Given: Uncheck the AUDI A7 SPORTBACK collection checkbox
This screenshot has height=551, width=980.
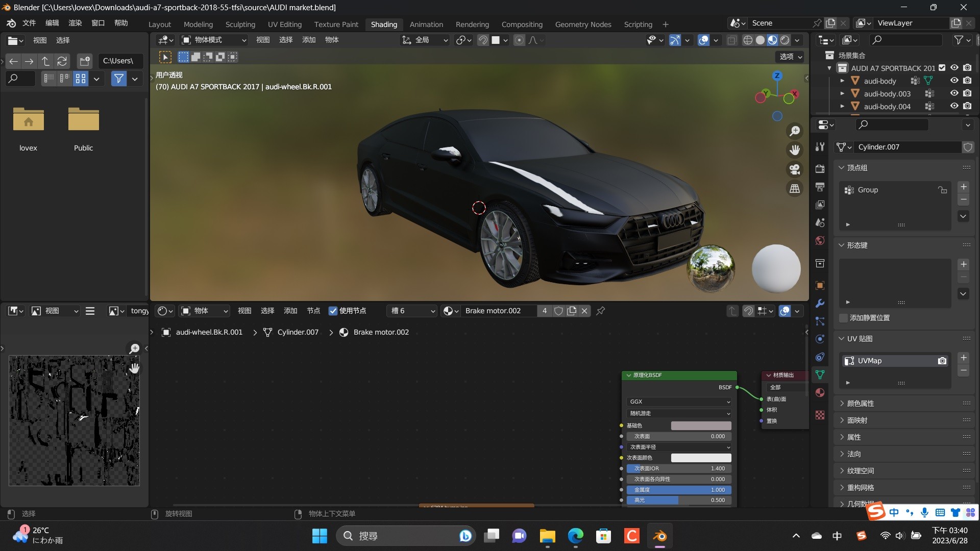Looking at the screenshot, I should [942, 68].
